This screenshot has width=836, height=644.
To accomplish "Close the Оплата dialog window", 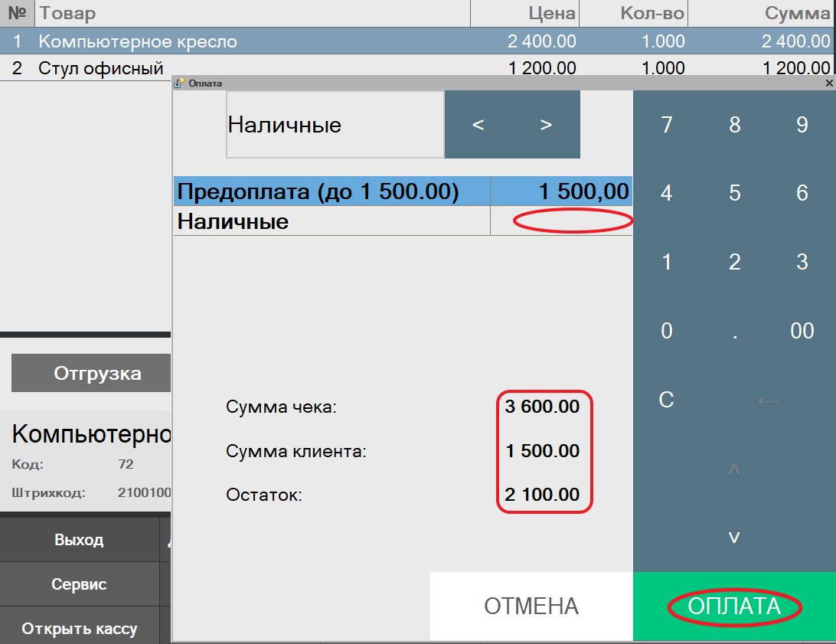I will click(829, 83).
